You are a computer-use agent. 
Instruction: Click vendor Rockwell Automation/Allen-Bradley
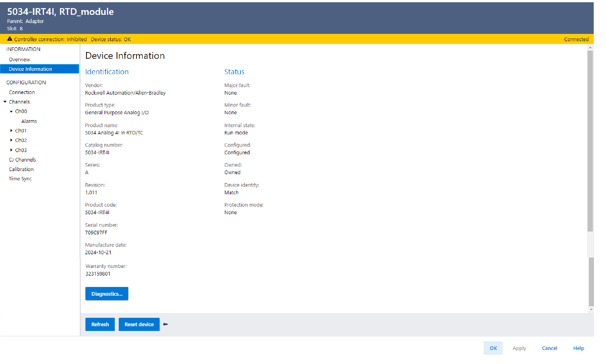pyautogui.click(x=125, y=93)
